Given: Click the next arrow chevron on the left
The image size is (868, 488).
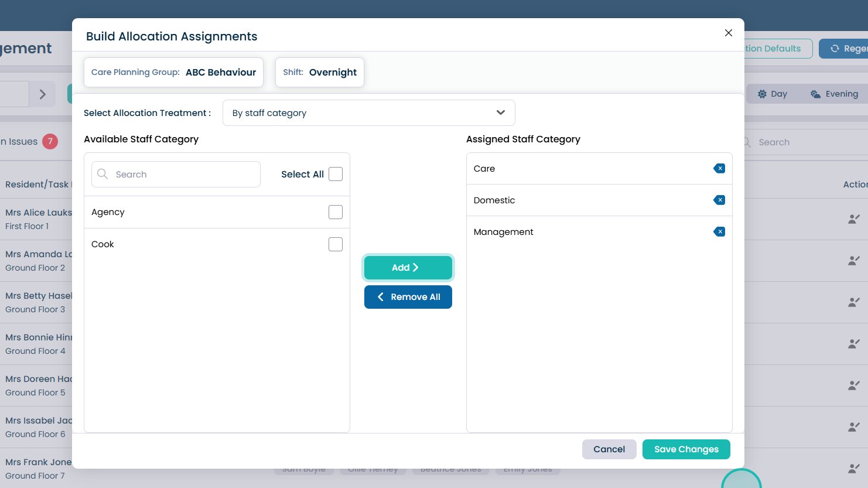Looking at the screenshot, I should [42, 94].
